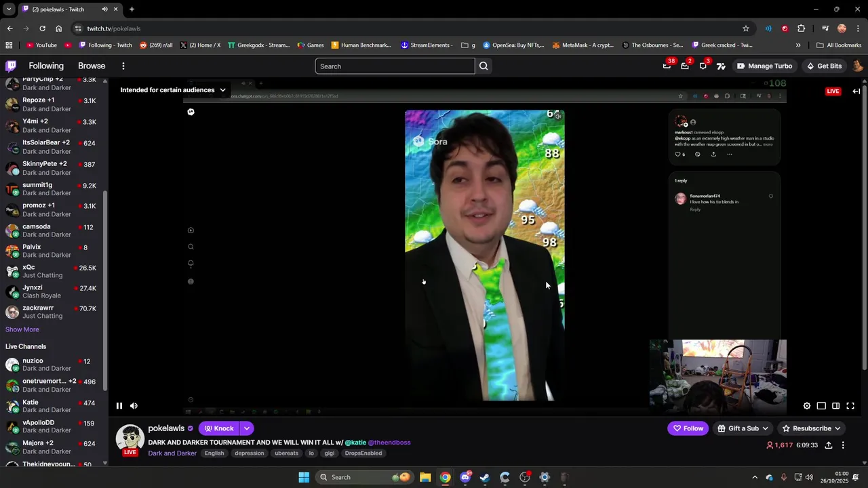Screen dimensions: 868x488
Task: Open the Browse tab
Action: point(92,66)
